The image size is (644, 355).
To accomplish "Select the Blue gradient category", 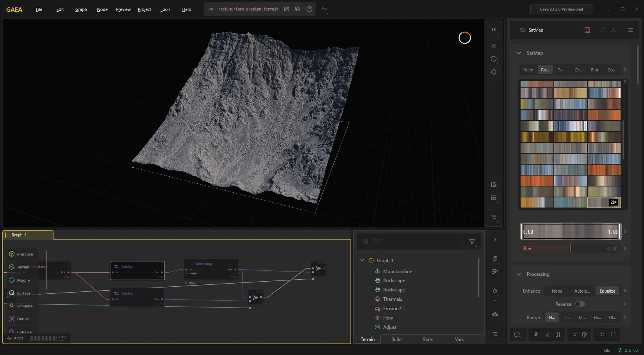I will coord(595,70).
